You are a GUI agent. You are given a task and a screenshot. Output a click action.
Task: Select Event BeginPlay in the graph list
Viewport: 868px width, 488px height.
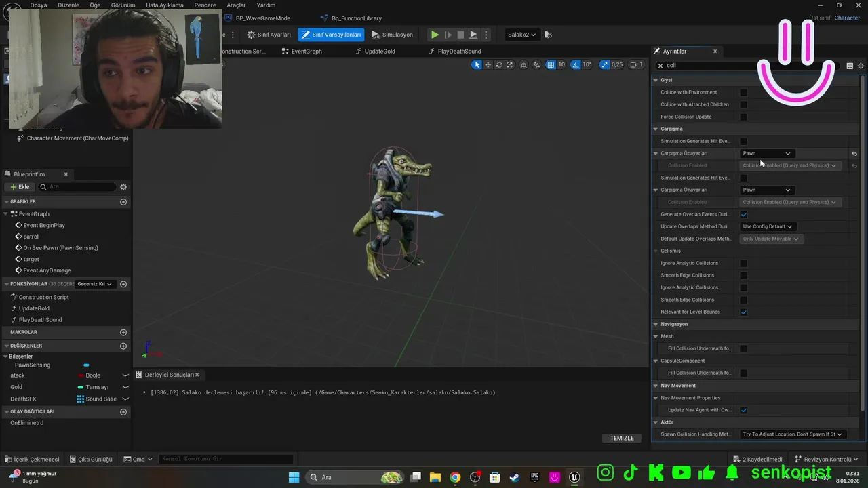pyautogui.click(x=44, y=225)
